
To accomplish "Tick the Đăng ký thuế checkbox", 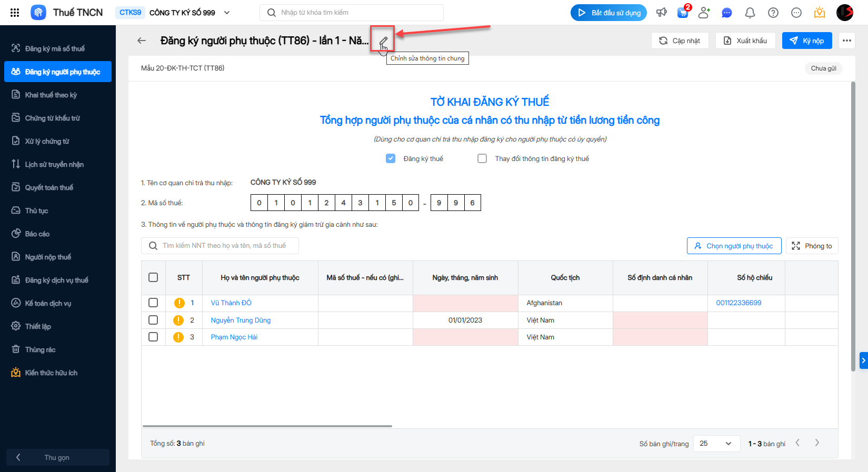I will 391,158.
